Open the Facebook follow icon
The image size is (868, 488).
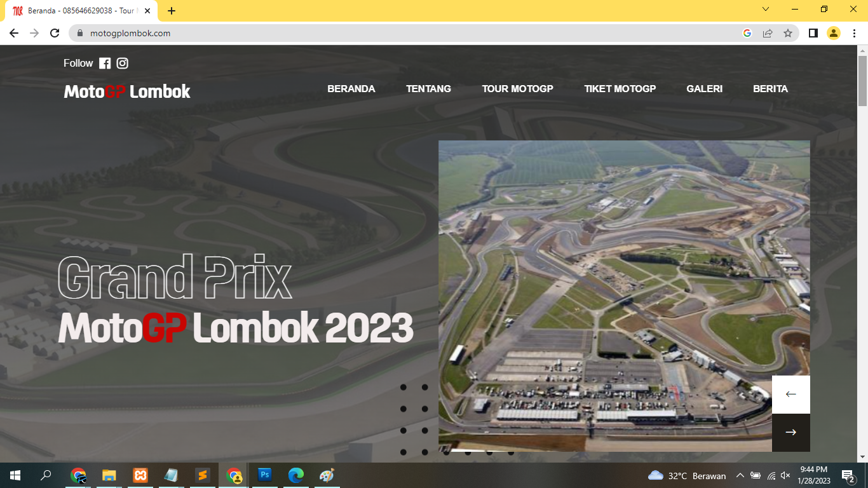(105, 64)
